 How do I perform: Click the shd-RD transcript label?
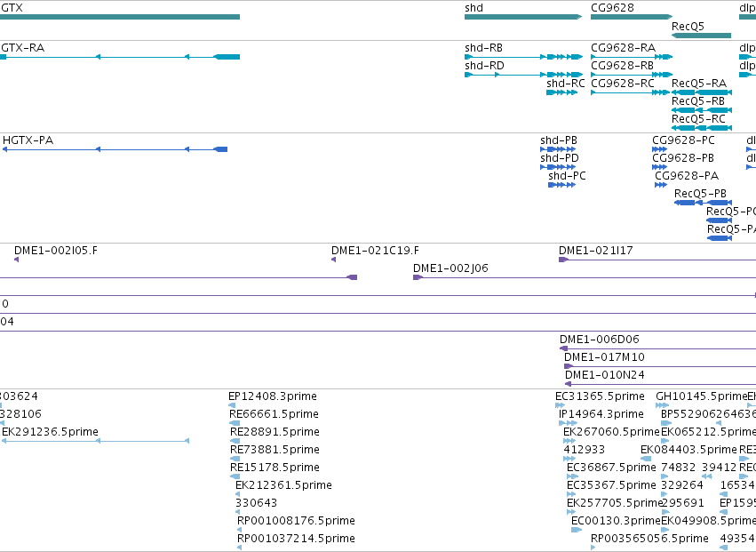tap(484, 66)
